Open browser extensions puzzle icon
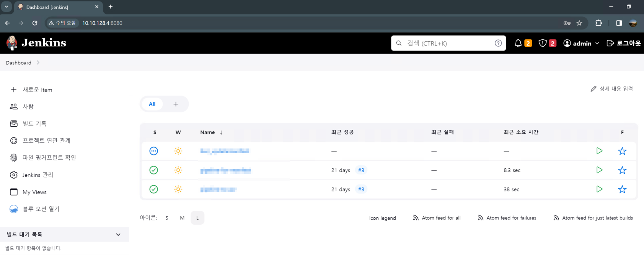Image resolution: width=644 pixels, height=261 pixels. click(599, 23)
